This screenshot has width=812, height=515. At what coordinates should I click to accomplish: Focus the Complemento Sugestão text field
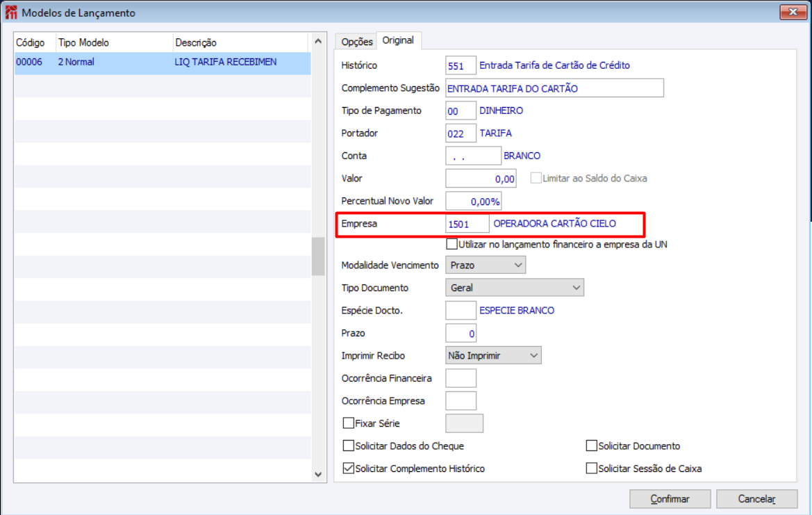coord(554,88)
